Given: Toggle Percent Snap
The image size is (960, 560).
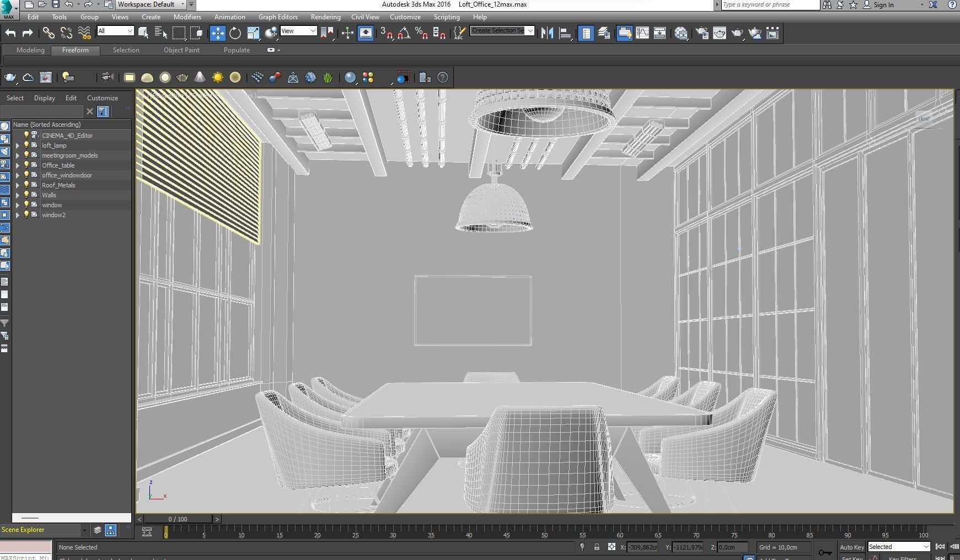Looking at the screenshot, I should (x=422, y=33).
